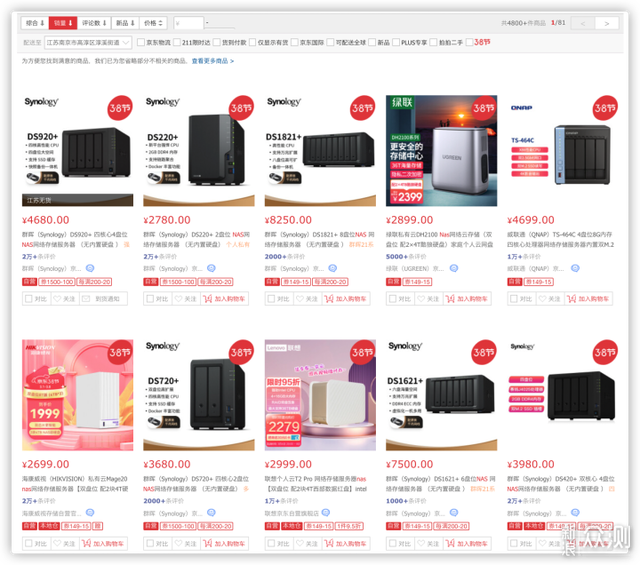The image size is (640, 565).
Task: Expand the delivery address dropdown
Action: (x=88, y=42)
